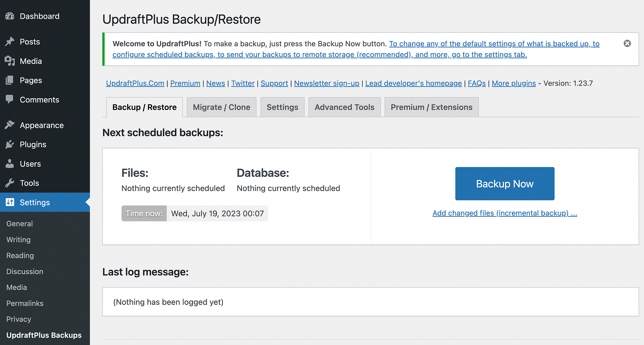This screenshot has width=644, height=345.
Task: Open the Comments menu
Action: point(39,100)
